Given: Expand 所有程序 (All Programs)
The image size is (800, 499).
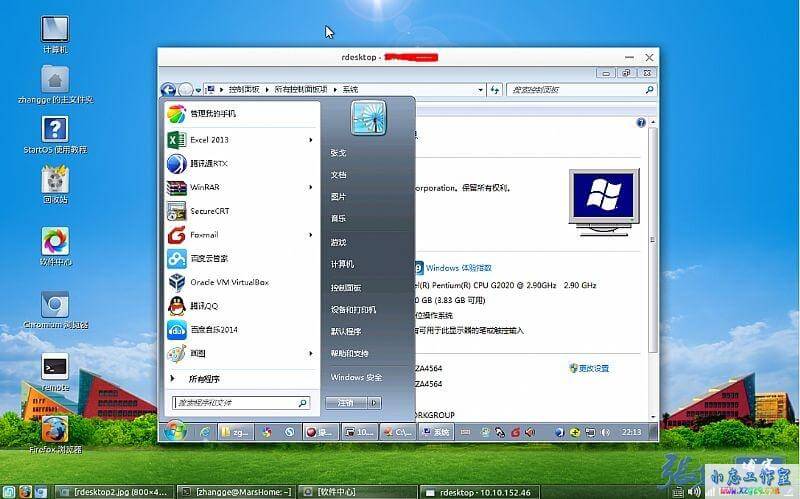Looking at the screenshot, I should coord(241,379).
